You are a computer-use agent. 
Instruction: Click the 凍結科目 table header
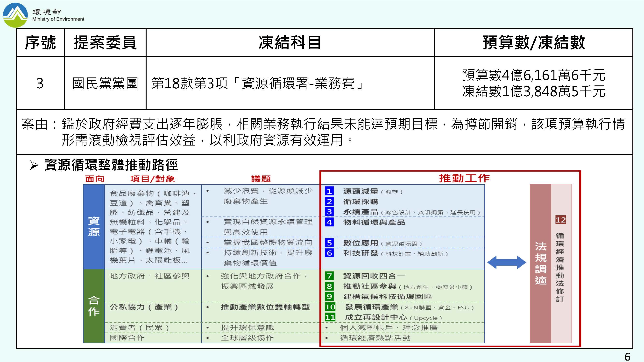[x=290, y=42]
